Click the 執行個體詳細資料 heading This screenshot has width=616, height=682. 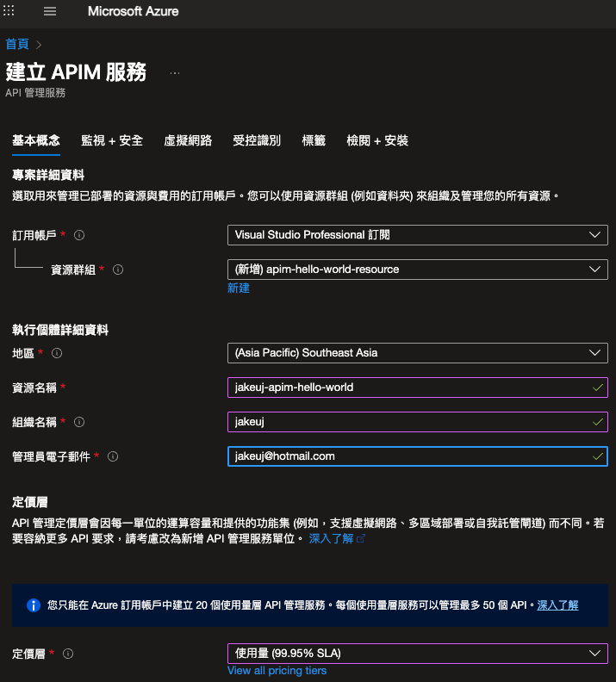(60, 330)
